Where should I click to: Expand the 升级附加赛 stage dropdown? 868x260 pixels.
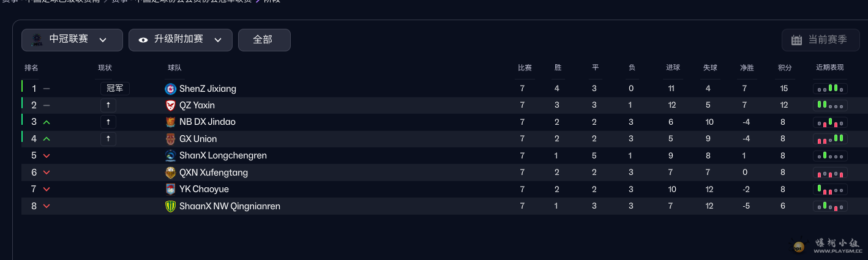point(181,40)
